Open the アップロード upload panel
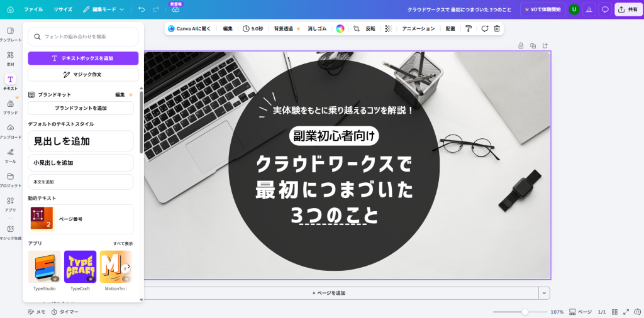The height and width of the screenshot is (318, 644). tap(10, 131)
